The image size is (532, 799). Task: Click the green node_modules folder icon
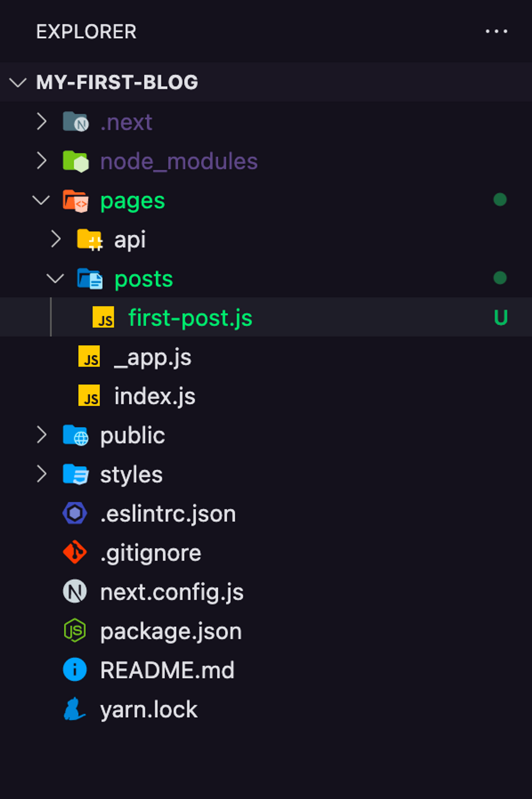point(76,161)
